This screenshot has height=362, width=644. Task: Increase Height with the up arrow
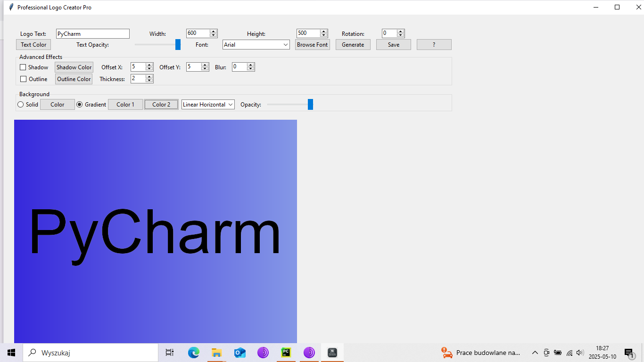click(324, 32)
